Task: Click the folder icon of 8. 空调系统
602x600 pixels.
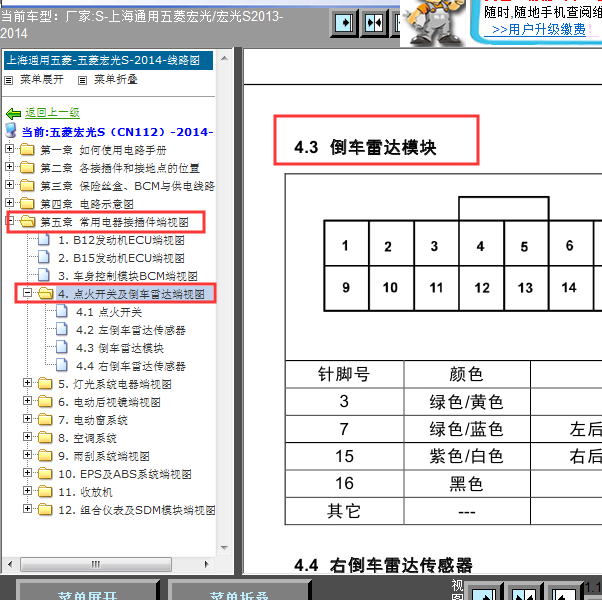Action: 45,437
